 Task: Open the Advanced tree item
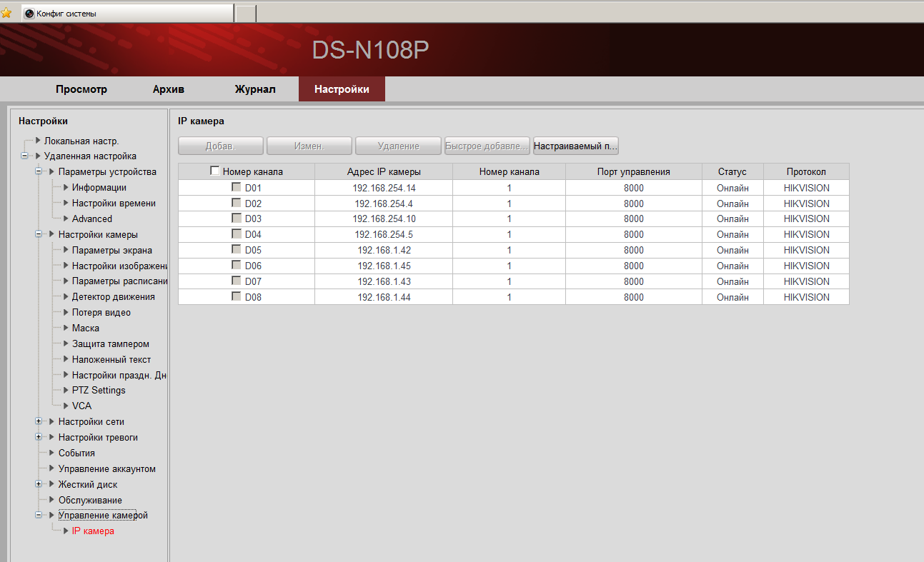point(92,219)
